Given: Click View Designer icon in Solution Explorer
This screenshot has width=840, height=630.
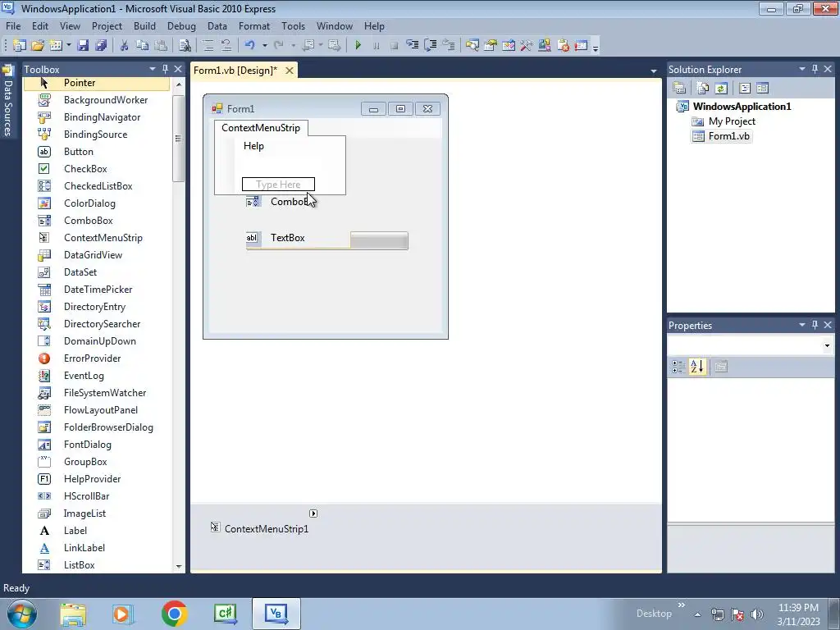Looking at the screenshot, I should click(762, 89).
